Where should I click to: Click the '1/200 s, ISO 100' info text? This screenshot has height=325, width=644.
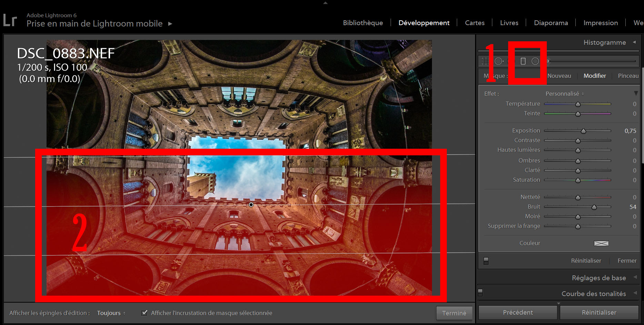(x=52, y=67)
